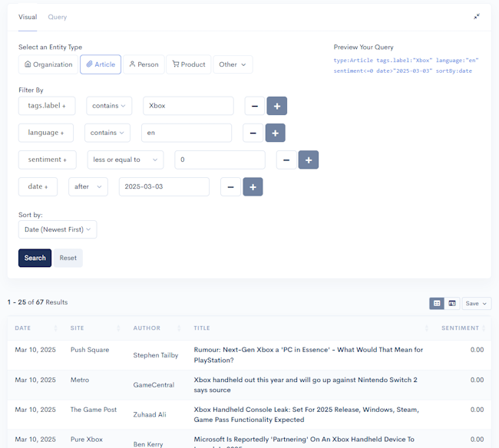499x448 pixels.
Task: Click The Game Post site cell
Action: 94,410
